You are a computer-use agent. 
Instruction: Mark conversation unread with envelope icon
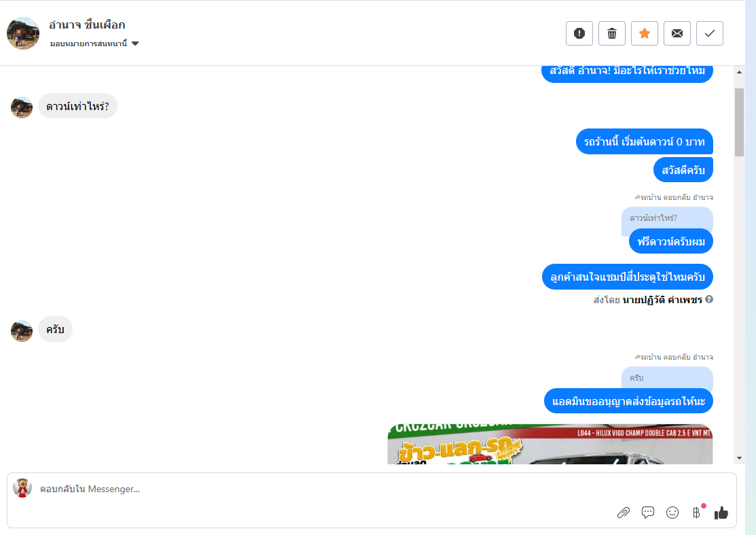[x=677, y=33]
